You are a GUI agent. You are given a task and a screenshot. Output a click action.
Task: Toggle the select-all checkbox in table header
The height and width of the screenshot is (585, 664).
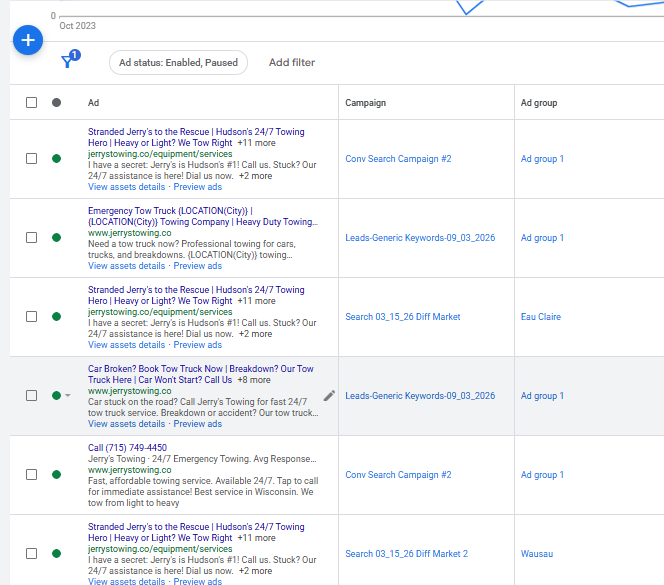tap(31, 103)
